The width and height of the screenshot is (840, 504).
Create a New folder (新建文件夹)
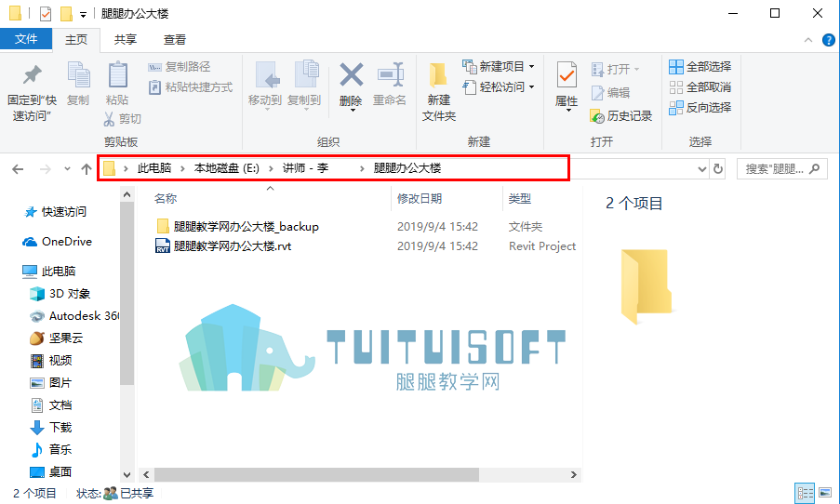pyautogui.click(x=439, y=91)
